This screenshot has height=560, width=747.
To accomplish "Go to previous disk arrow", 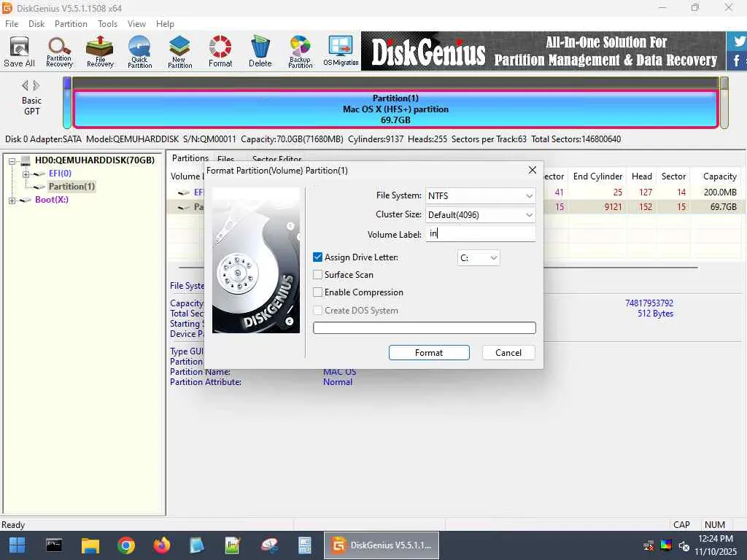I will point(25,86).
